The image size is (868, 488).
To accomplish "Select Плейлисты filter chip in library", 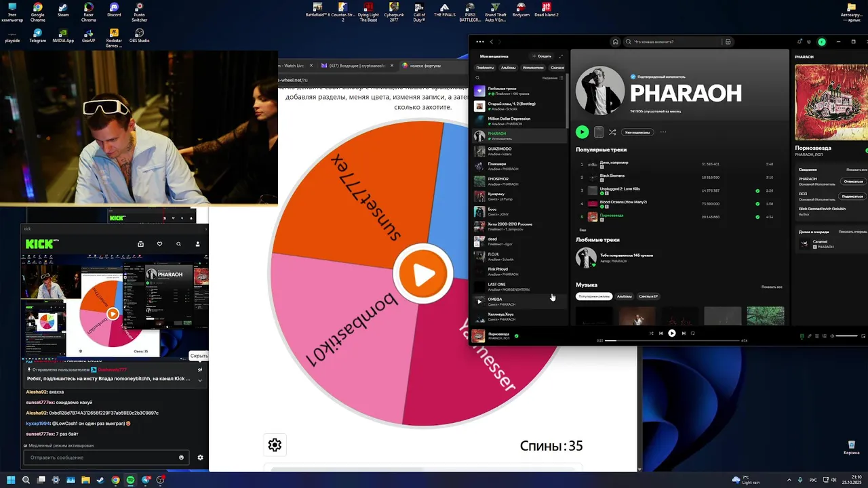I will tap(485, 68).
